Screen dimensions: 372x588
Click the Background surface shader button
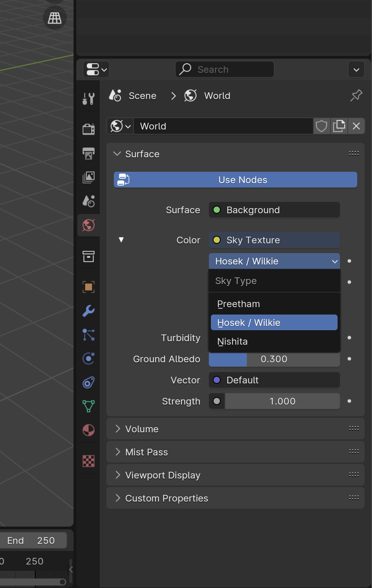[x=274, y=210]
